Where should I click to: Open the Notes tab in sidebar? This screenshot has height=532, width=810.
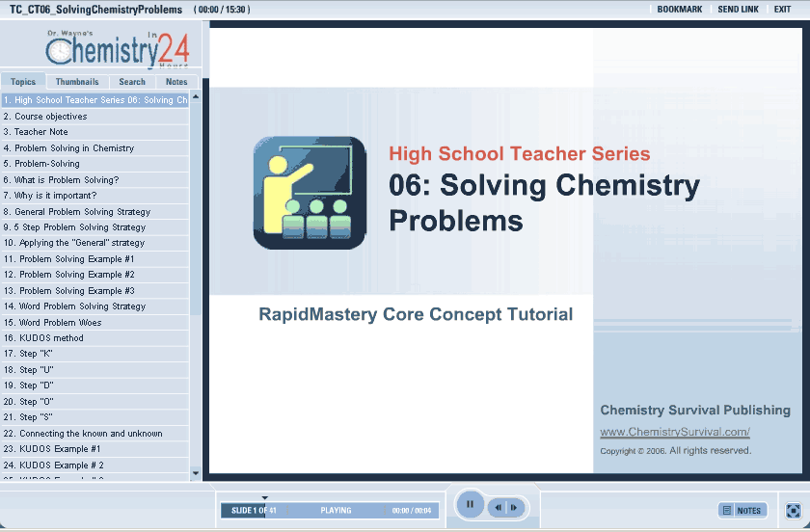[176, 82]
